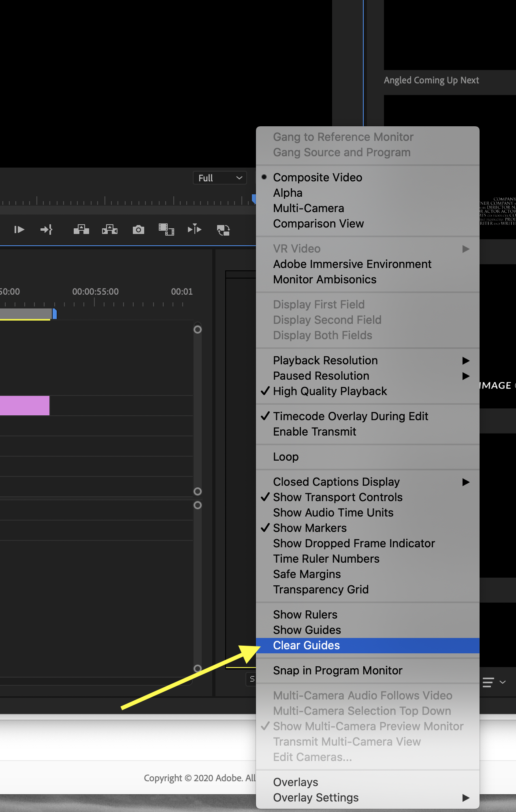Click the Loop menu entry
The image size is (516, 812).
pos(286,457)
